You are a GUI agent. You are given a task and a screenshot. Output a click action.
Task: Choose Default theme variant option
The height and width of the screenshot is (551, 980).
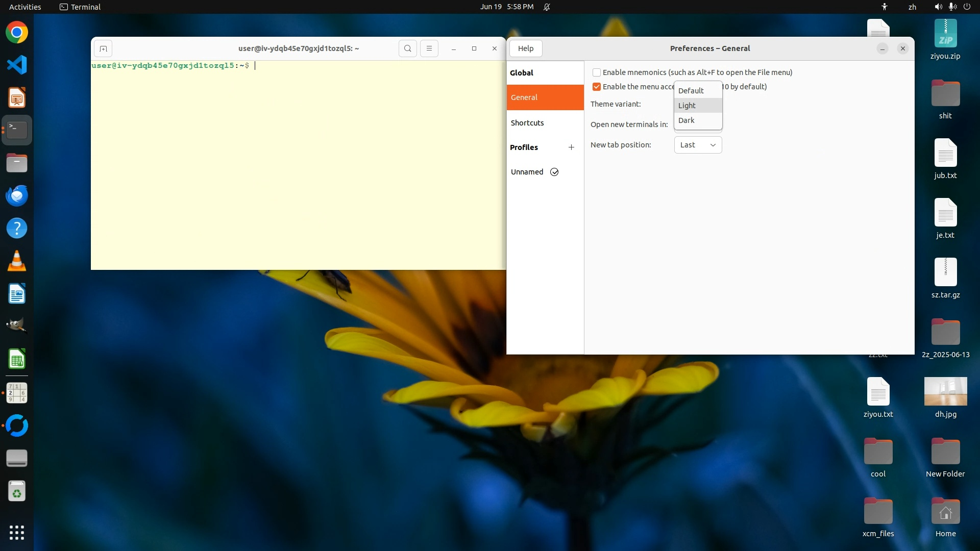(691, 91)
